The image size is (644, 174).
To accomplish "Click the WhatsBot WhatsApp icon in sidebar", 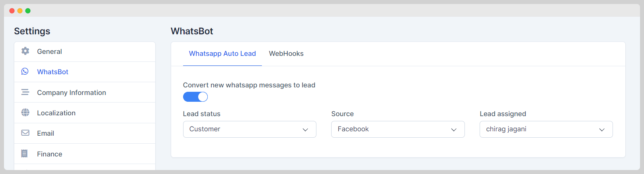I will 25,71.
